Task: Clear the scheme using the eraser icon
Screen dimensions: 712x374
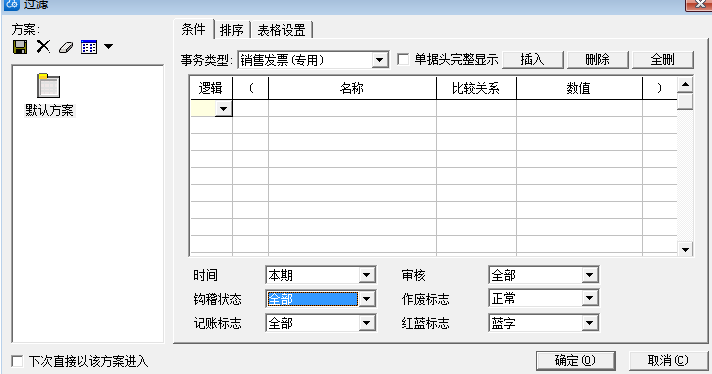Action: [66, 47]
